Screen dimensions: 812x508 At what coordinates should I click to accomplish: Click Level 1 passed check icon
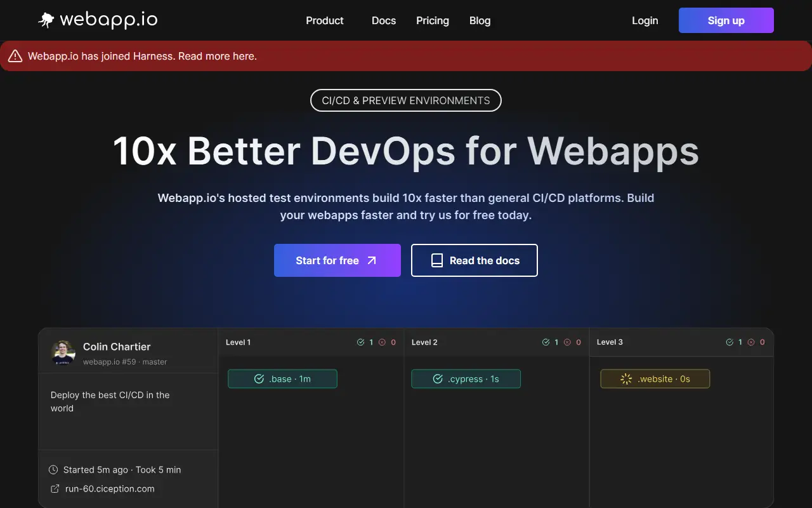361,342
